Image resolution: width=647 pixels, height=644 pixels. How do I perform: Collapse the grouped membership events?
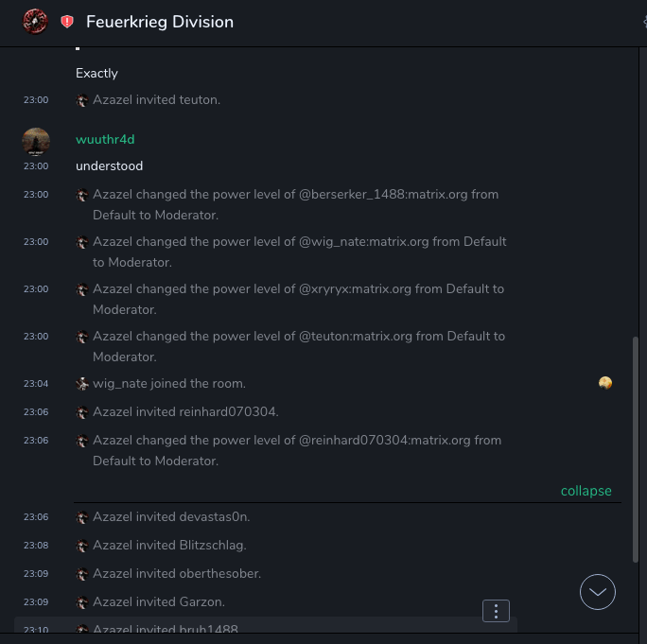586,491
